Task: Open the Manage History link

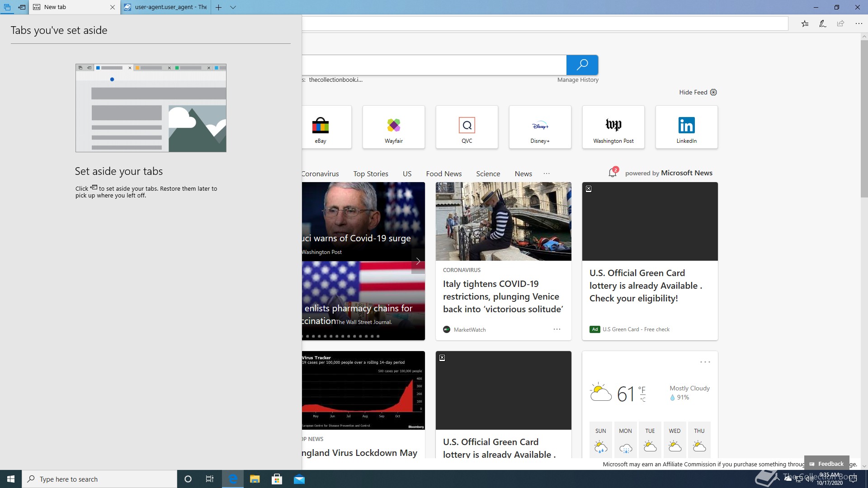Action: pos(578,80)
